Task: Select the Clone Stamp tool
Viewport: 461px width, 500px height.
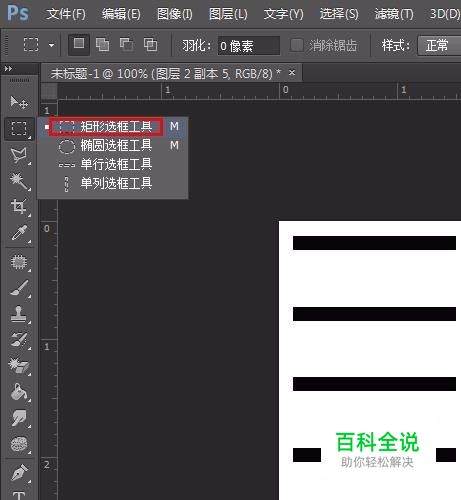Action: [x=19, y=314]
